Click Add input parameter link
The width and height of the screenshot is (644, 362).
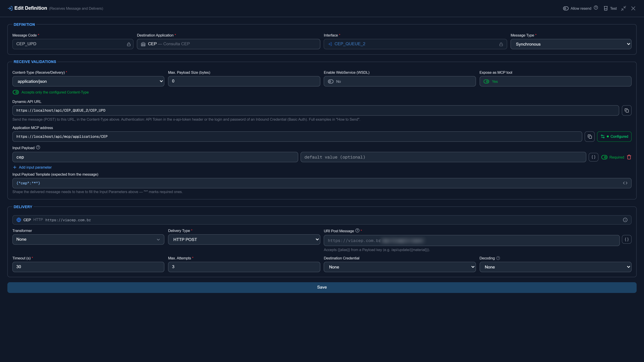32,167
